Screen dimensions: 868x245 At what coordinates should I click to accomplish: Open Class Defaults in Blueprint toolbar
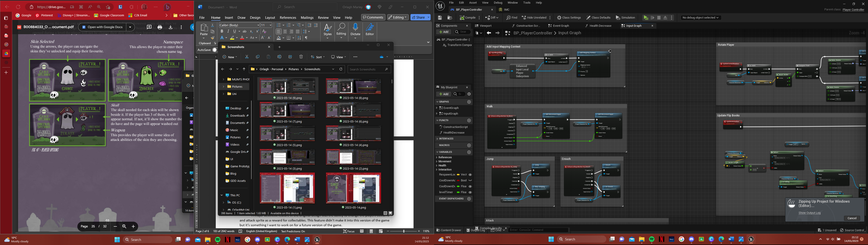point(598,18)
